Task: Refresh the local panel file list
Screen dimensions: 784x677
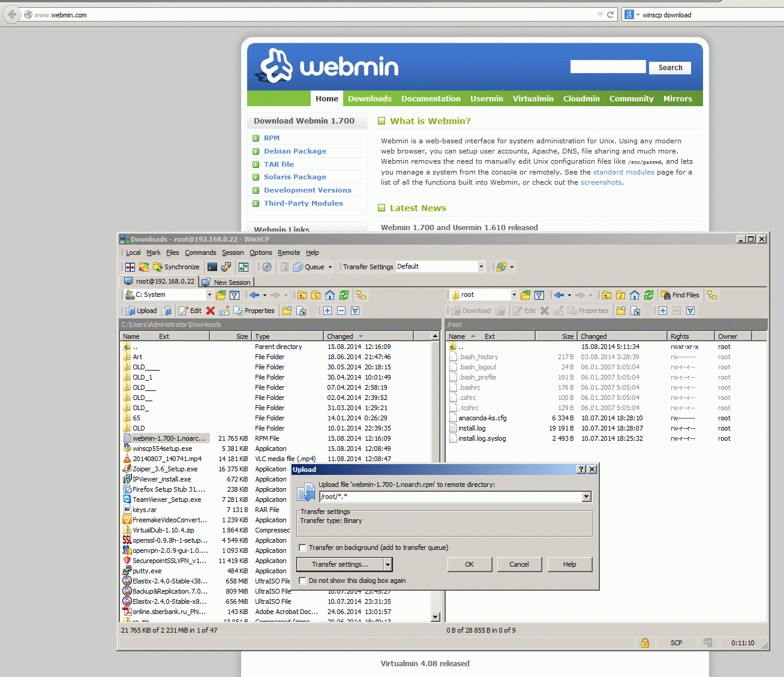Action: pyautogui.click(x=344, y=295)
